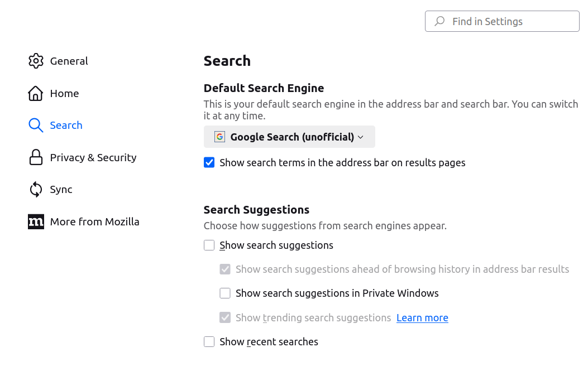Image resolution: width=588 pixels, height=381 pixels.
Task: Click the Sync arrows icon
Action: tap(36, 189)
